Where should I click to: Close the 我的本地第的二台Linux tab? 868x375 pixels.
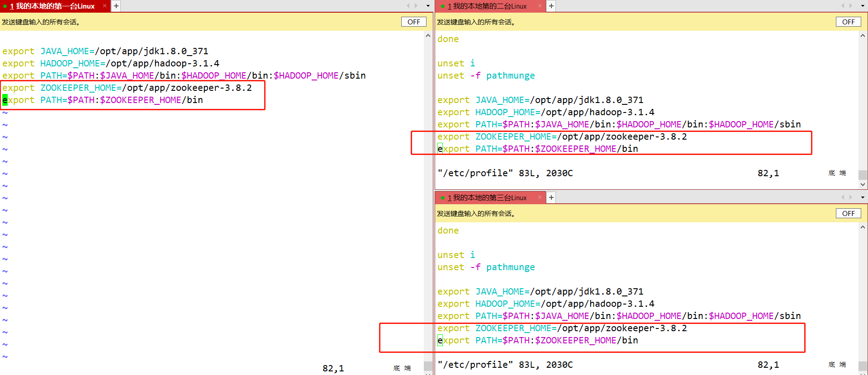[x=539, y=6]
